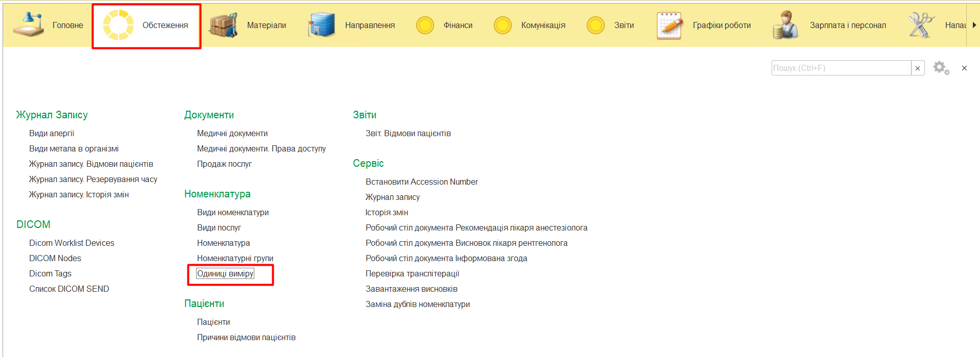Screen dimensions: 980x357
Task: Click the calendar pencil Графіки роботи icon
Action: 669,25
